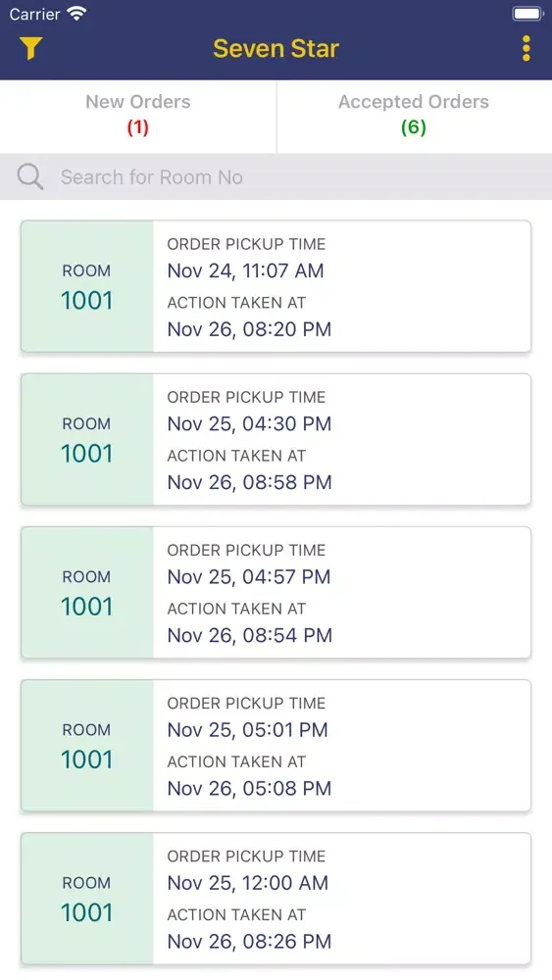Select Room 1001 panel of first order
The width and height of the screenshot is (552, 980).
87,286
